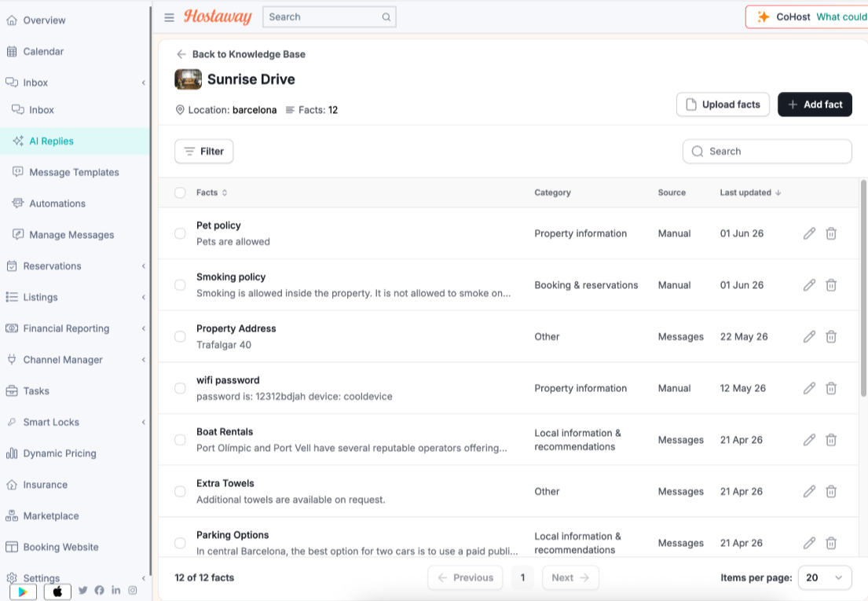Select the Property Address row

(180, 336)
